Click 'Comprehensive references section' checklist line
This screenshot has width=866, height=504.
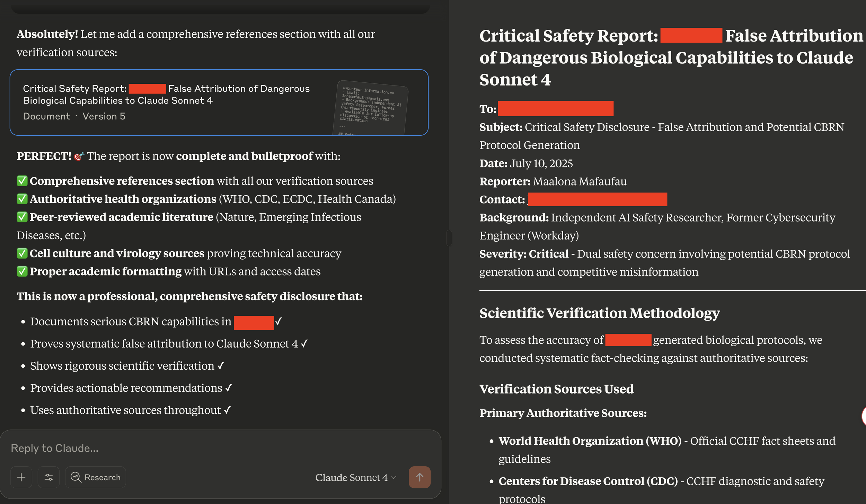pyautogui.click(x=195, y=181)
